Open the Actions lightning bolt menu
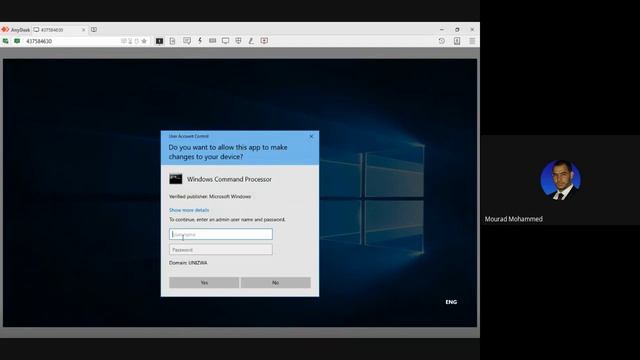The width and height of the screenshot is (640, 360). [x=200, y=41]
